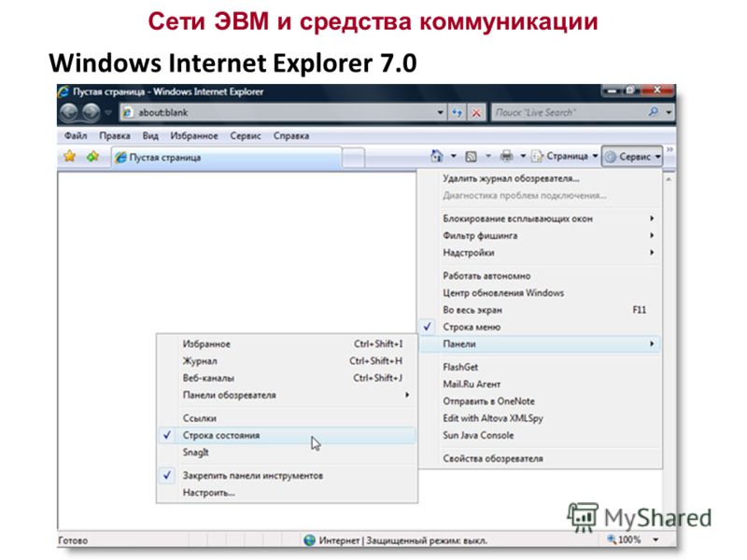Open Надстройки submenu
This screenshot has width=747, height=560.
[x=541, y=253]
